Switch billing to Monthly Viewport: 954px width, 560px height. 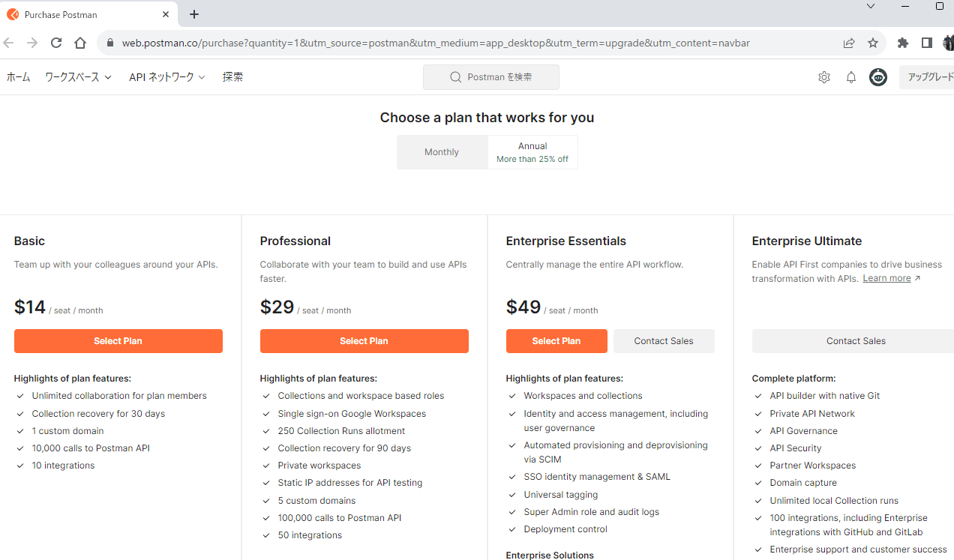point(442,152)
